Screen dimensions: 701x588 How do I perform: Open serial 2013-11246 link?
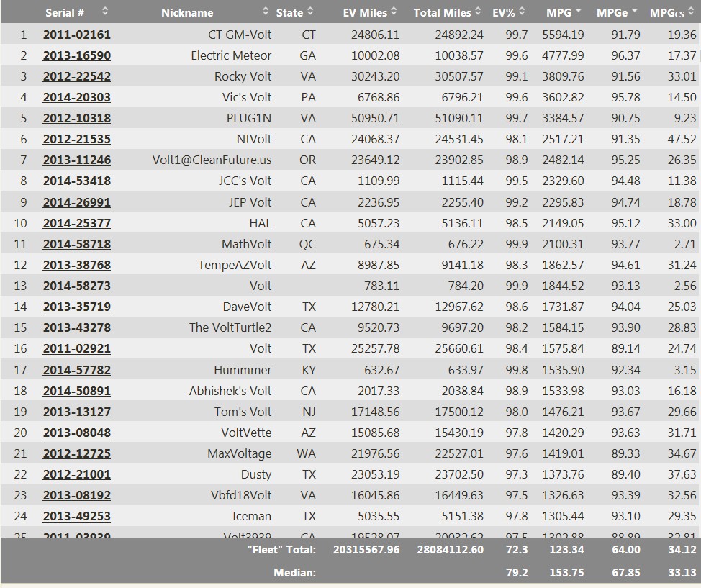76,160
